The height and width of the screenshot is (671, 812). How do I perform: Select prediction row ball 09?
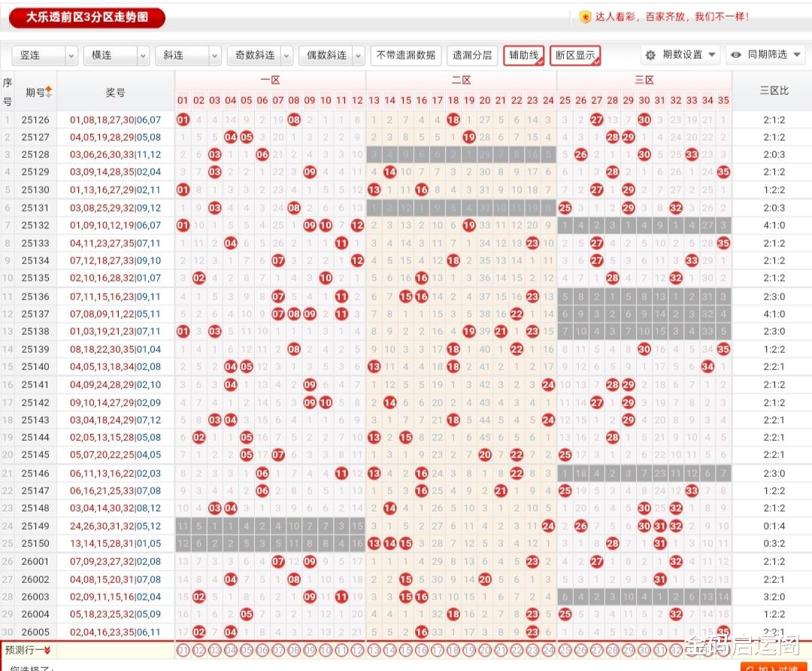(310, 650)
